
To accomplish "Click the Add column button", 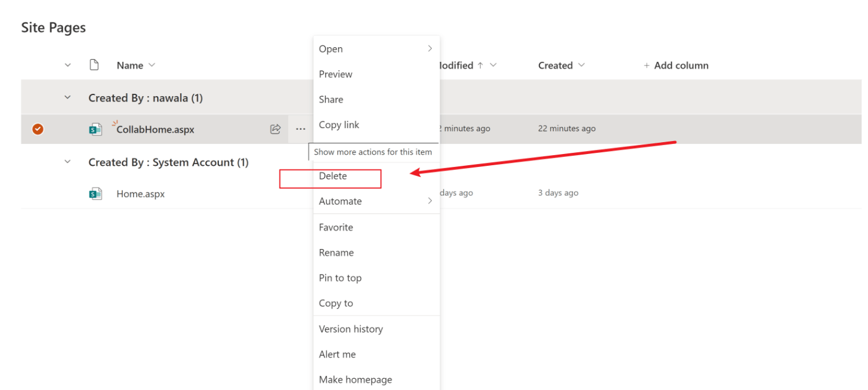I will [x=676, y=65].
